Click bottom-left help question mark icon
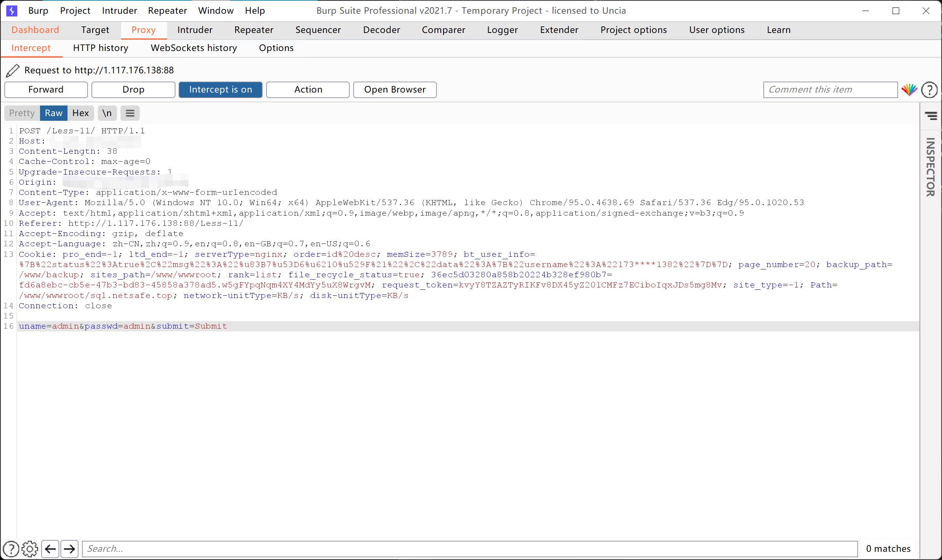Screen dimensions: 942x560 click(x=11, y=549)
